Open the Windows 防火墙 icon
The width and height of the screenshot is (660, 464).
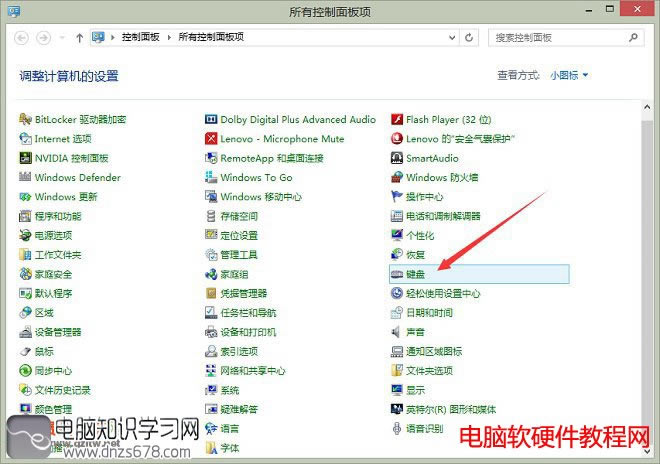pos(397,177)
